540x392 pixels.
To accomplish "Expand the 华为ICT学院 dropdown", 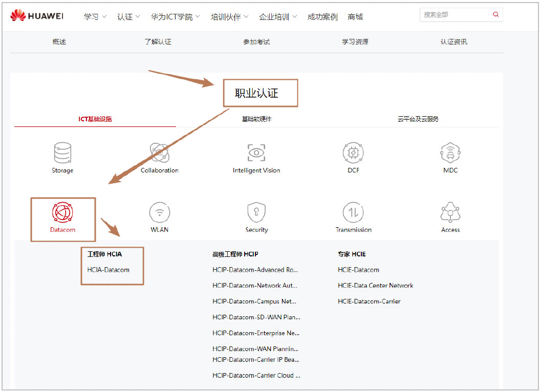I will 175,17.
